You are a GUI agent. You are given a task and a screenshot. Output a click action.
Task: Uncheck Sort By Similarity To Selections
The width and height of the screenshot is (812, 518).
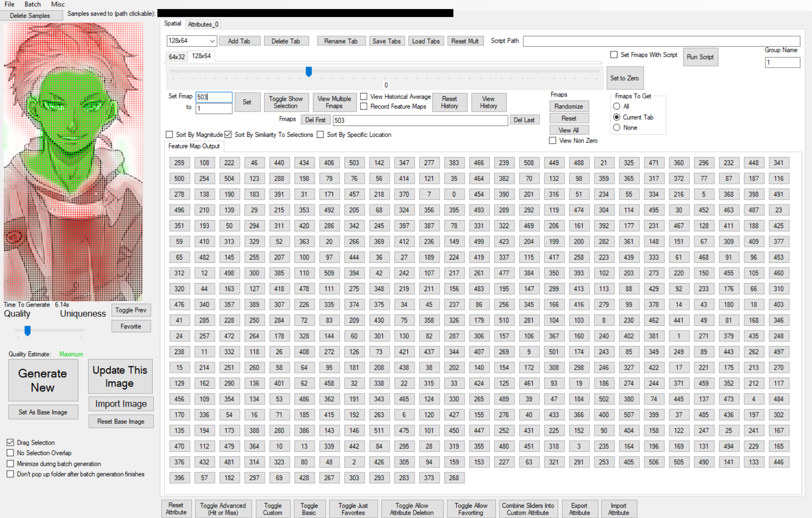[228, 135]
